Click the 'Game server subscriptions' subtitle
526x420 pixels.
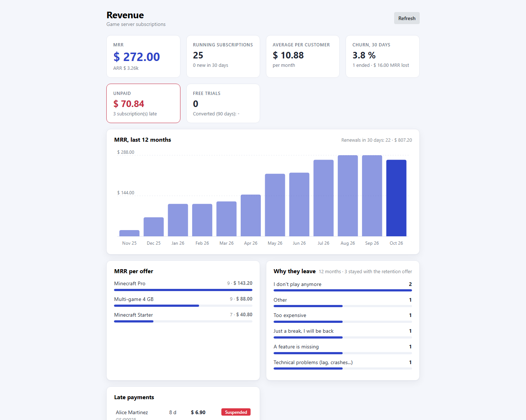[x=136, y=24]
